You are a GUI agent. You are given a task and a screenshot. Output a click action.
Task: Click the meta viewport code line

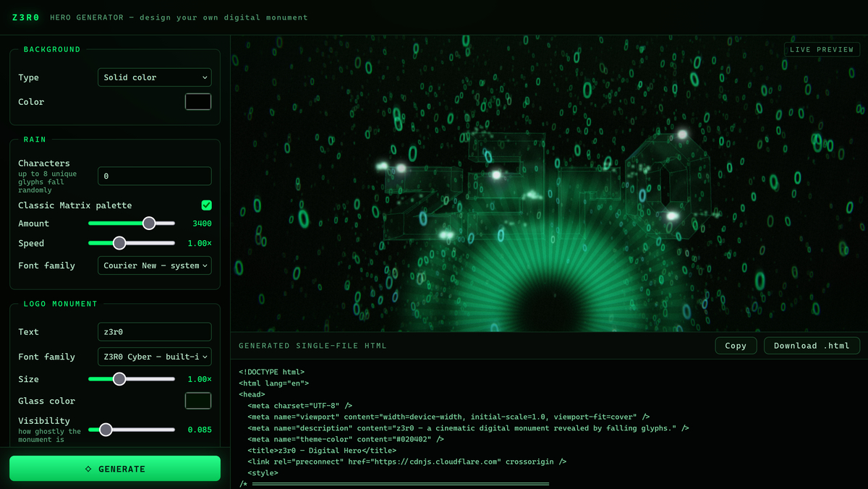[x=448, y=417]
